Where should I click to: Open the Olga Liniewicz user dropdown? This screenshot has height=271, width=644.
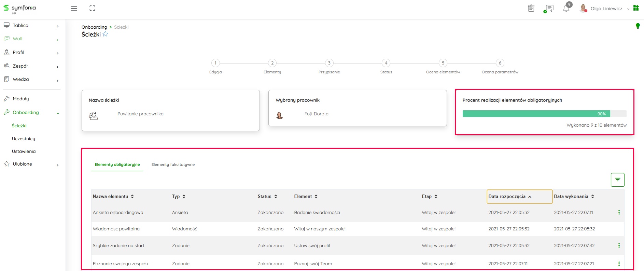(x=606, y=9)
